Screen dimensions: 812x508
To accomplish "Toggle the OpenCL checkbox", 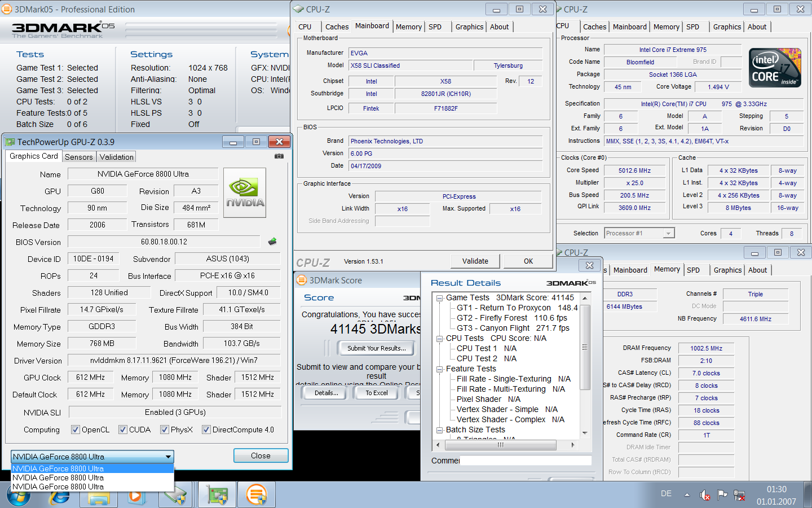I will point(76,430).
